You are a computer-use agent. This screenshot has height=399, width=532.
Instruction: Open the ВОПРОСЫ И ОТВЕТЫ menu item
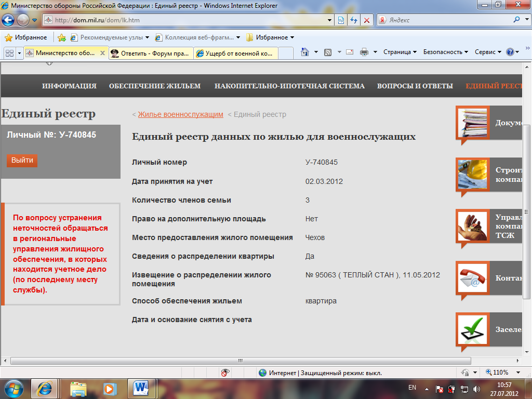(415, 86)
